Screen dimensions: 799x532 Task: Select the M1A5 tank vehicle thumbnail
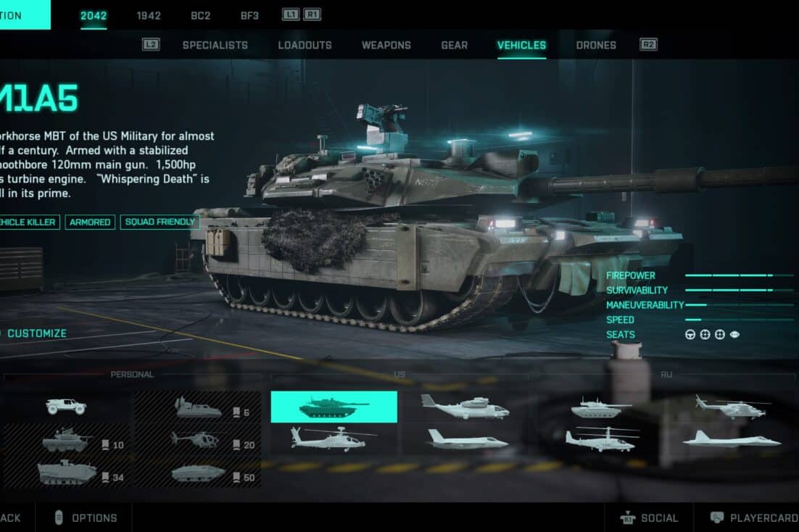(x=334, y=407)
